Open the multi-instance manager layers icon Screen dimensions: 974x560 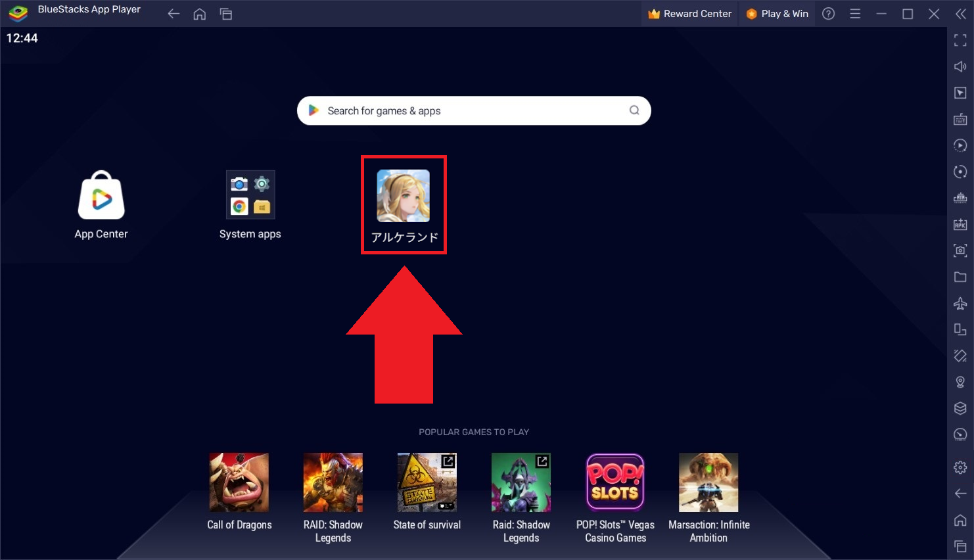click(x=960, y=408)
